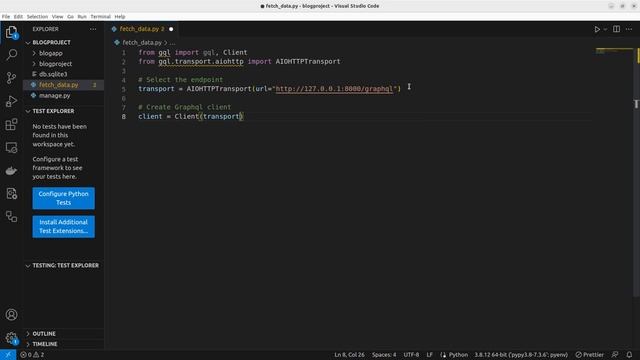The image size is (640, 360).
Task: Open the Docker view icon
Action: coord(11,171)
